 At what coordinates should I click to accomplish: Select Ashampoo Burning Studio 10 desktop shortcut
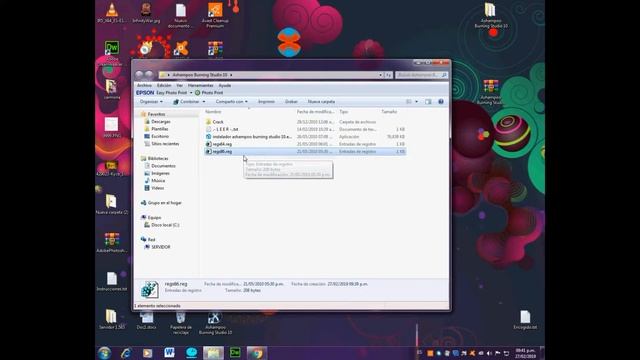[x=215, y=323]
